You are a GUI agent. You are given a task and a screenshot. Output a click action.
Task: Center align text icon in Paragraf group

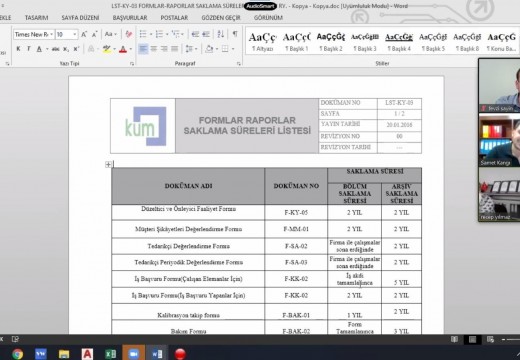[154, 49]
